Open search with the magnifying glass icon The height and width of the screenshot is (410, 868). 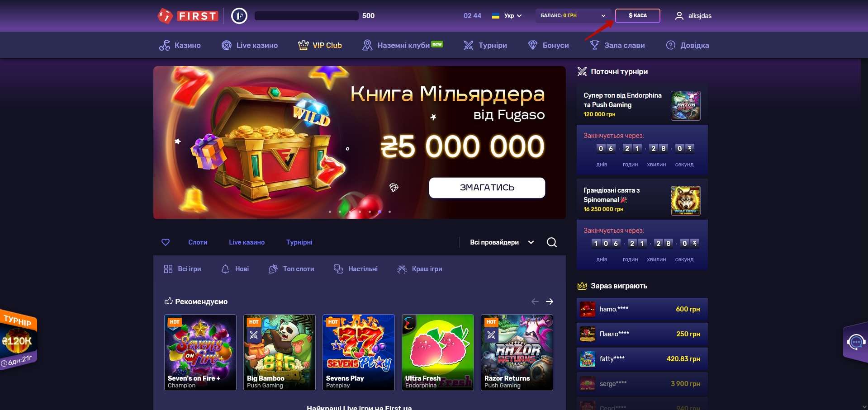pyautogui.click(x=551, y=242)
